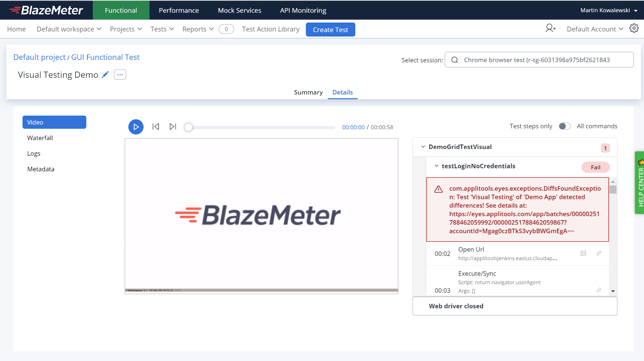Open the Martin Kowalewski user menu

pyautogui.click(x=609, y=10)
